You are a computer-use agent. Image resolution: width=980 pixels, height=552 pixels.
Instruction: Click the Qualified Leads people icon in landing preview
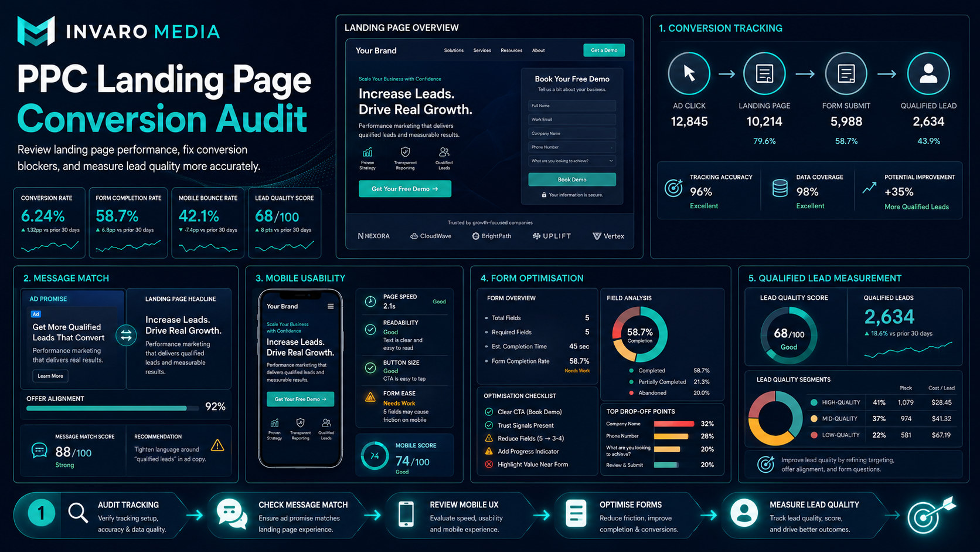click(444, 153)
